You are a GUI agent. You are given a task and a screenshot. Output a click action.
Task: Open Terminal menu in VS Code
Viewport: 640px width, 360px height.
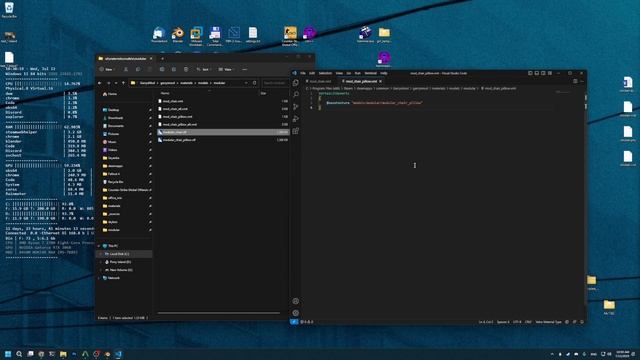tap(371, 73)
